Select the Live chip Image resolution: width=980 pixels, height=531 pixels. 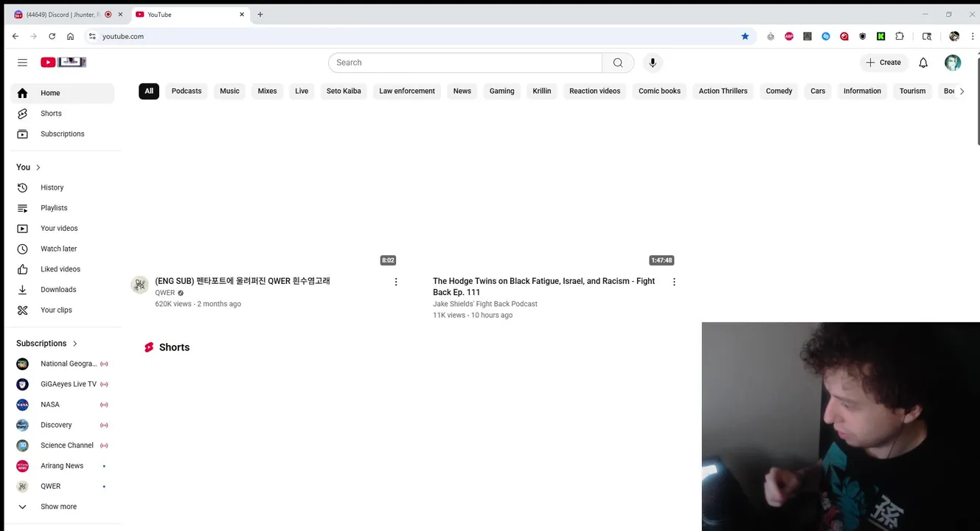tap(302, 91)
